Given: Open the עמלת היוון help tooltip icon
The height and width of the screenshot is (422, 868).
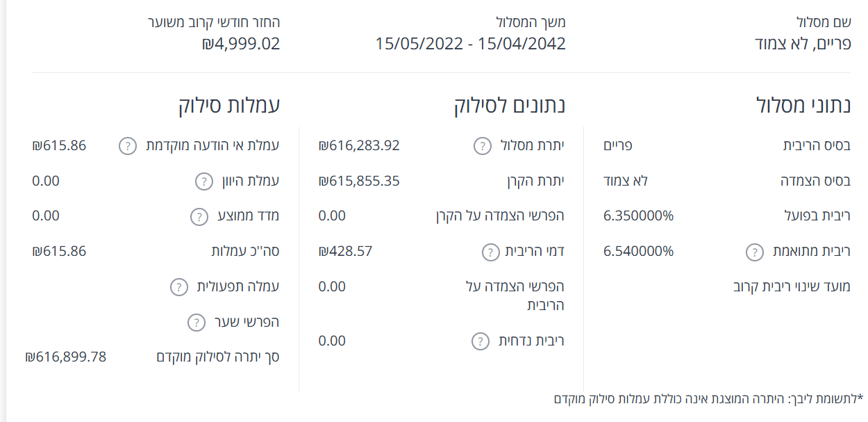Looking at the screenshot, I should [x=203, y=181].
